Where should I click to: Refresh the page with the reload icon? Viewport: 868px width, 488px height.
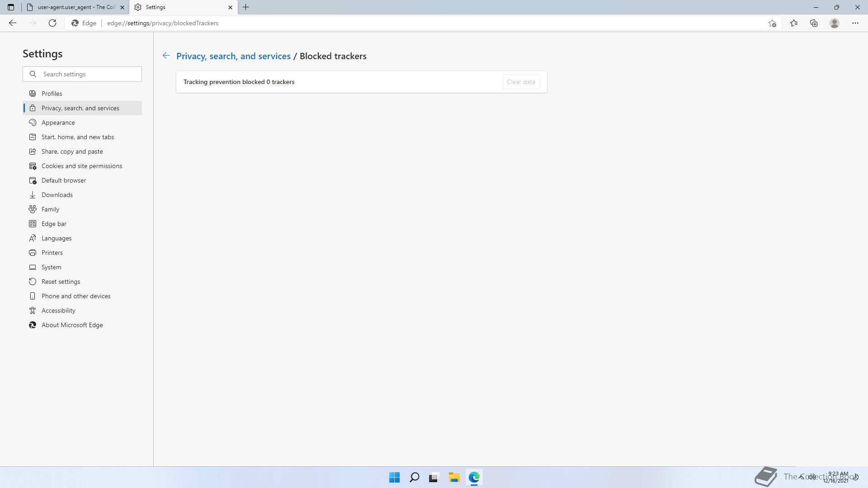[52, 23]
